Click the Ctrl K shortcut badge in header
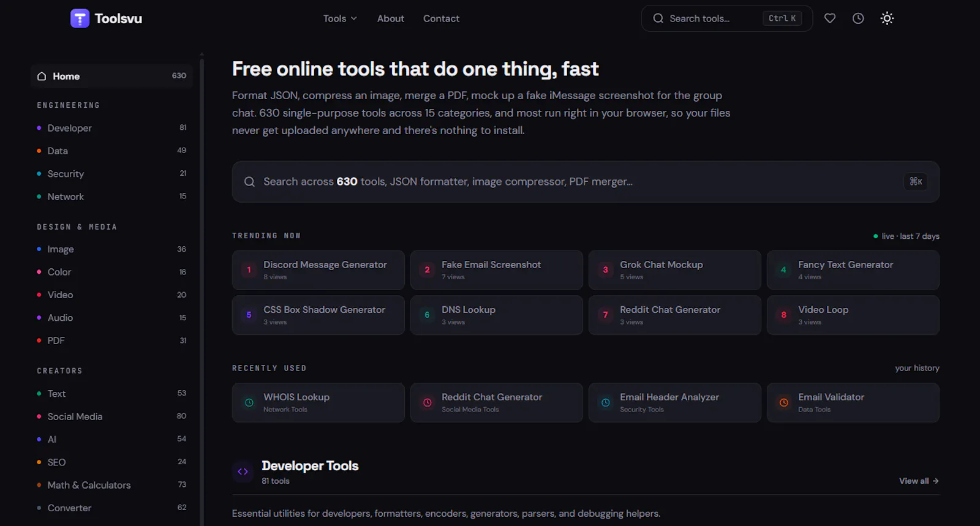980x526 pixels. tap(782, 18)
